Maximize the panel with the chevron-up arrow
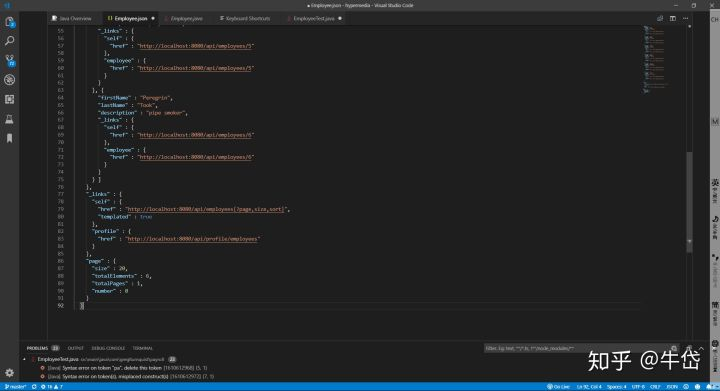This screenshot has height=391, width=720. 701,348
